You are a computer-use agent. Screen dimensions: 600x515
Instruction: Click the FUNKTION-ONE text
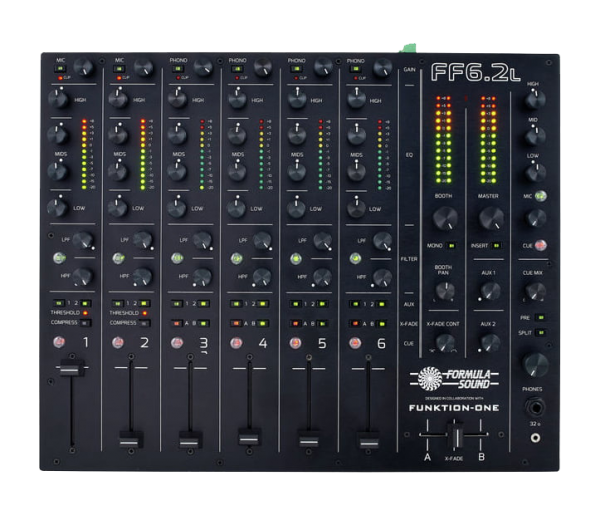pos(454,408)
